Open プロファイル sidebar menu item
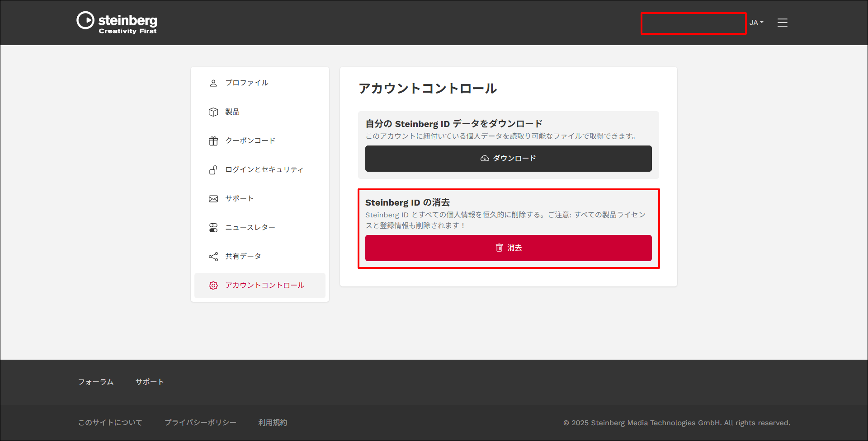868x441 pixels. coord(247,83)
